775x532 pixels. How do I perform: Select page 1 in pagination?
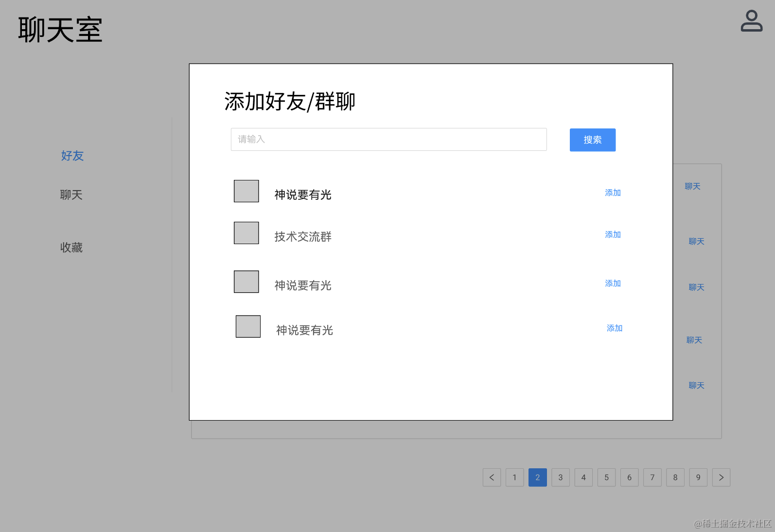pyautogui.click(x=514, y=478)
